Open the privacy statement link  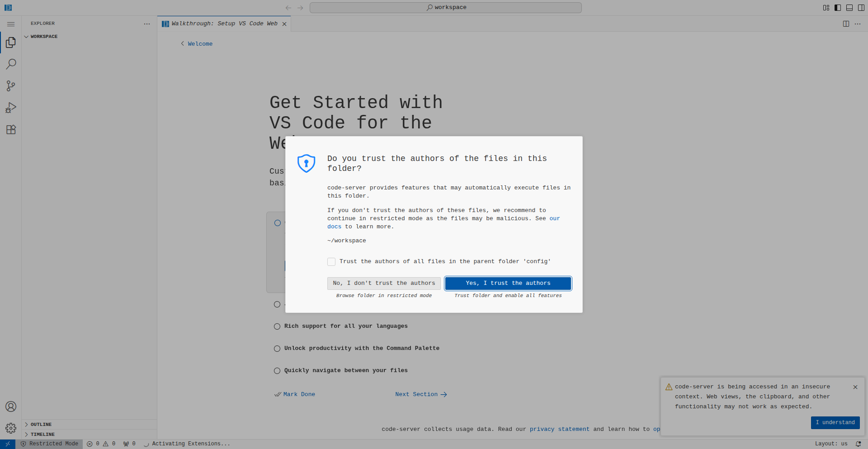pyautogui.click(x=559, y=430)
